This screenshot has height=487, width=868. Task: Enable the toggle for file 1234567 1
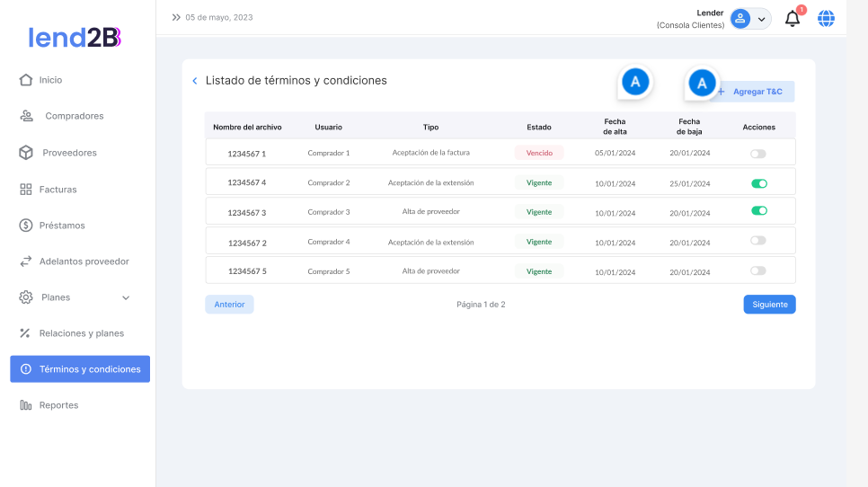coord(758,154)
